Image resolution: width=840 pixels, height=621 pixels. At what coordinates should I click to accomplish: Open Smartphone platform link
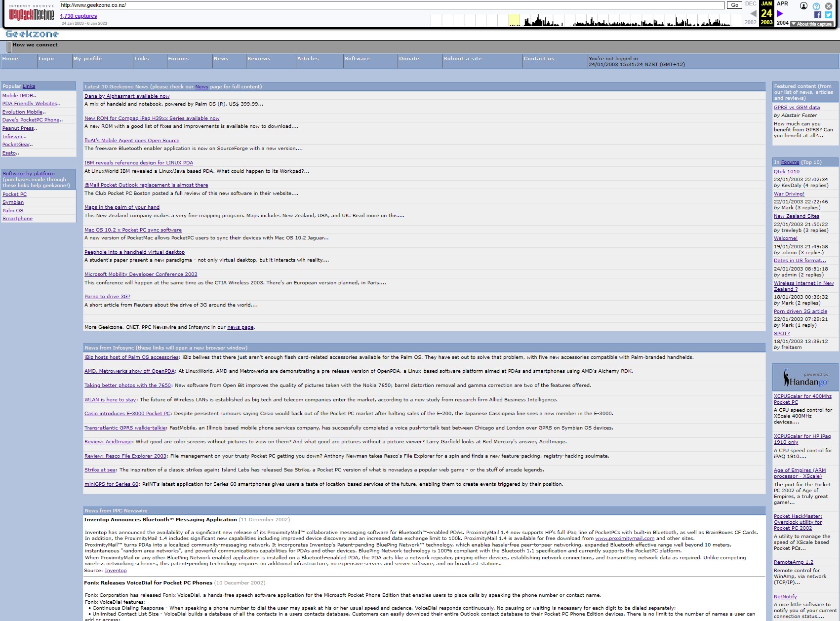tap(17, 219)
